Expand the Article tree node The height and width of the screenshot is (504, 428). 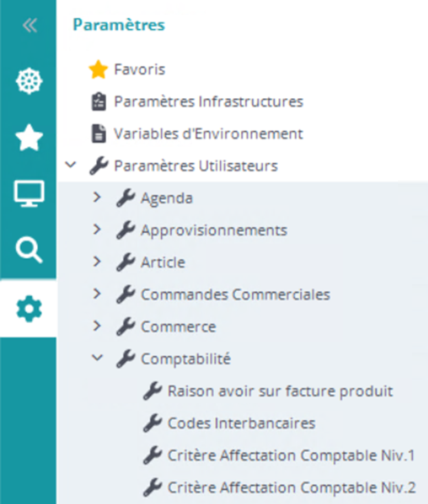(x=97, y=262)
